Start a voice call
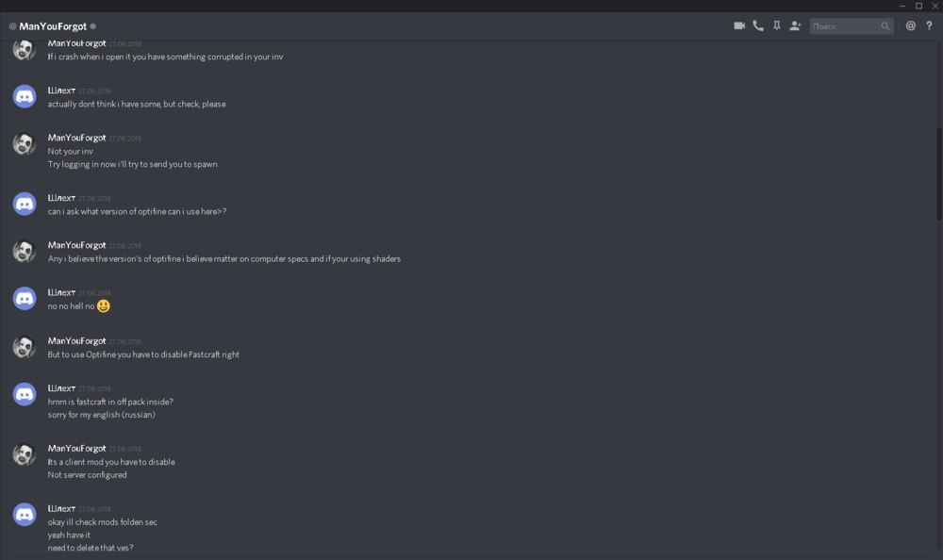943x560 pixels. coord(758,25)
